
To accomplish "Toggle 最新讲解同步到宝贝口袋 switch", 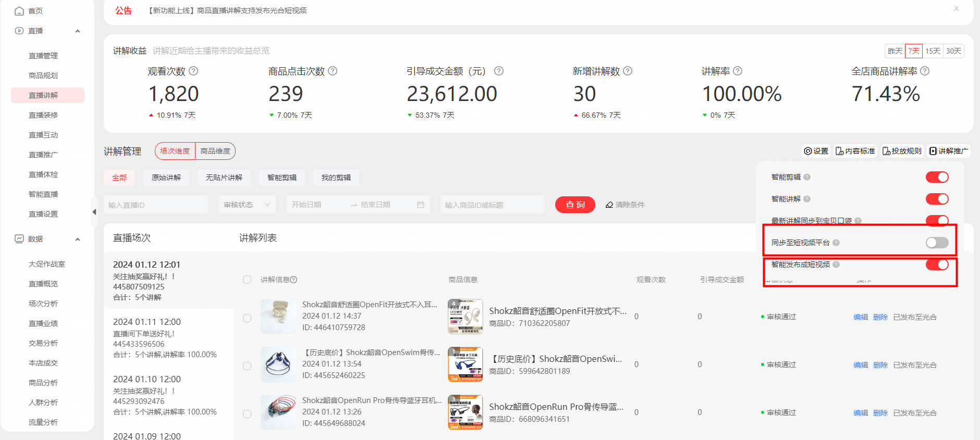I will coord(937,221).
